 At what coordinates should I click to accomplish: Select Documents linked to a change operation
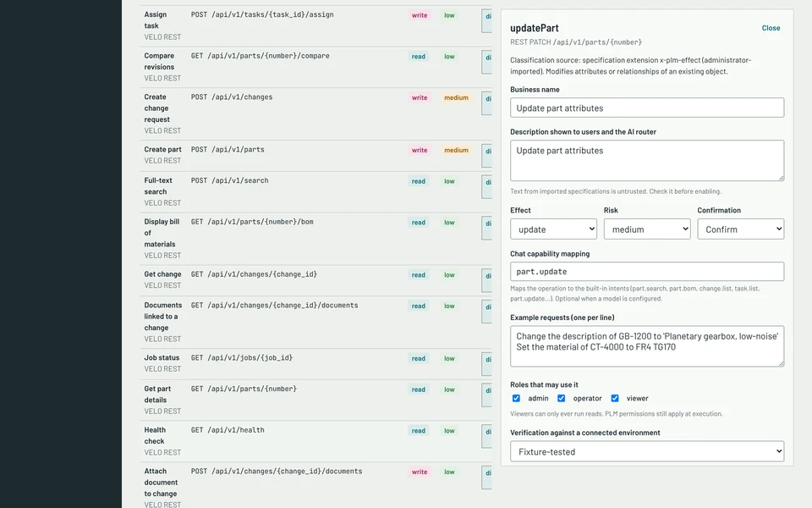coord(315,323)
